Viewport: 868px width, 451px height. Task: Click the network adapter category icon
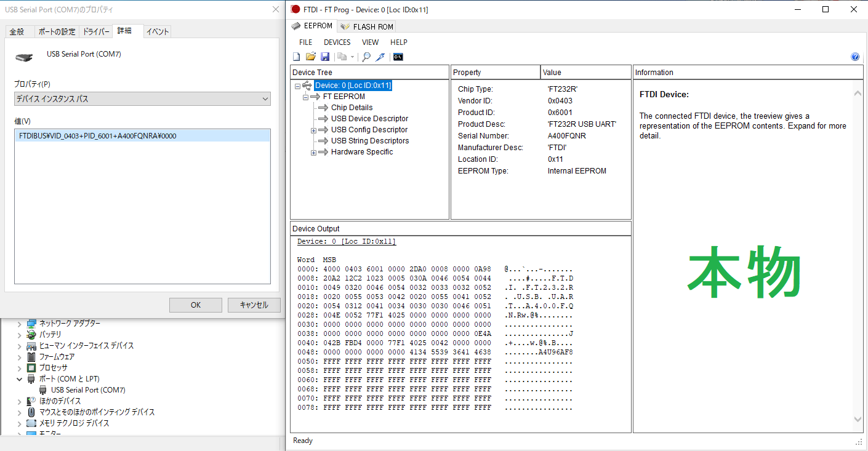pyautogui.click(x=31, y=324)
